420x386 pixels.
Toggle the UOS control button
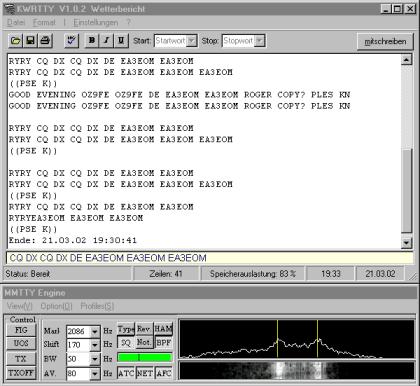[x=21, y=343]
